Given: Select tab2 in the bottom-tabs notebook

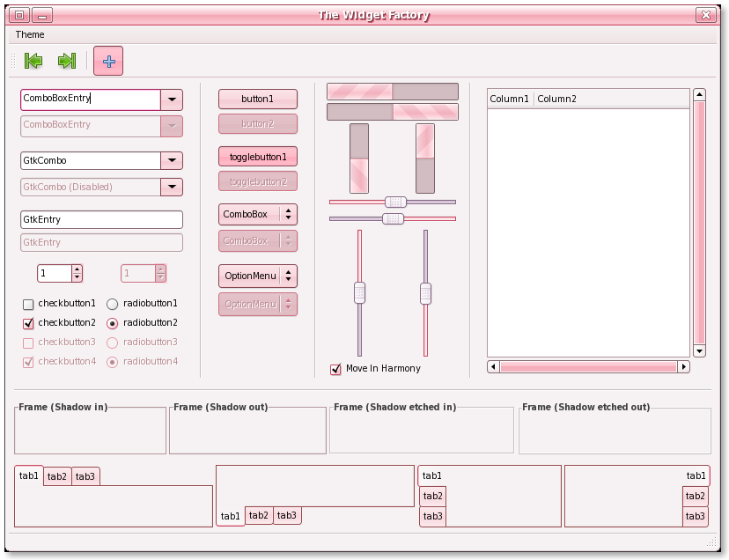Looking at the screenshot, I should pyautogui.click(x=259, y=515).
